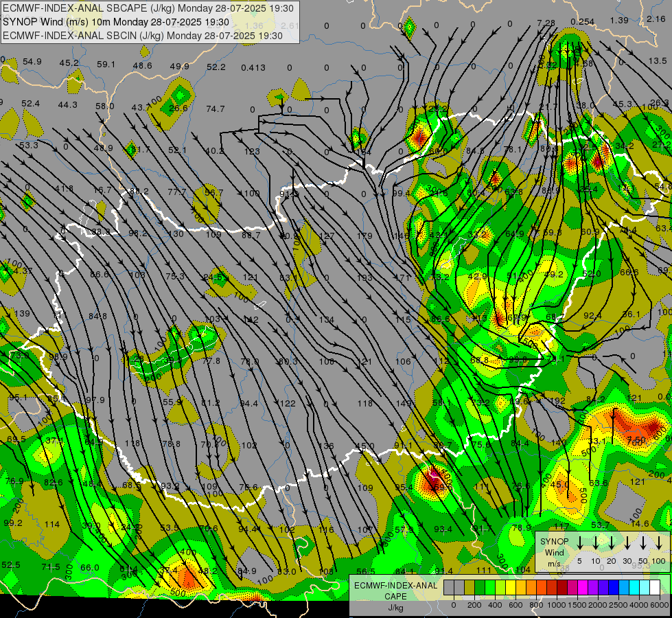Image resolution: width=672 pixels, height=618 pixels.
Task: Select the bright magenta swatch right of 1500
Action: 583,588
